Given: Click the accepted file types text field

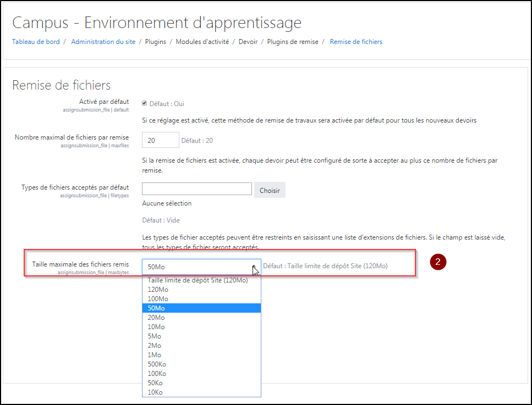Looking at the screenshot, I should pyautogui.click(x=196, y=189).
